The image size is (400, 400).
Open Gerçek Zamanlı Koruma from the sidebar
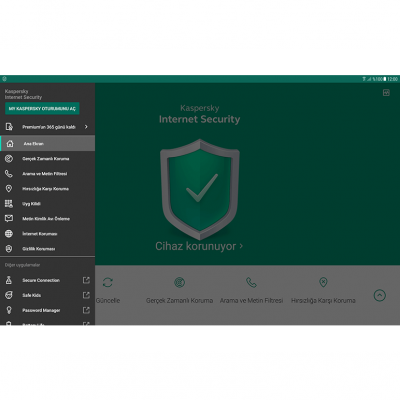(x=47, y=159)
